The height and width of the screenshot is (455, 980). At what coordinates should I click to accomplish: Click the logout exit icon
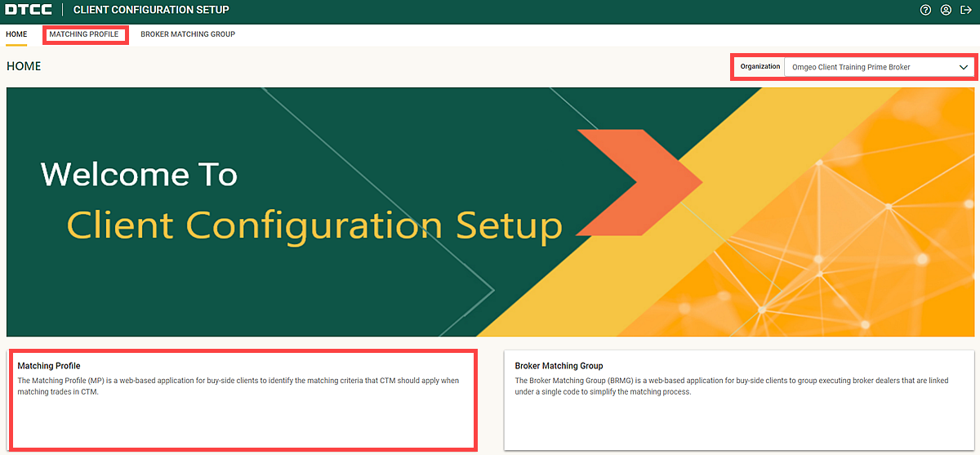tap(966, 11)
